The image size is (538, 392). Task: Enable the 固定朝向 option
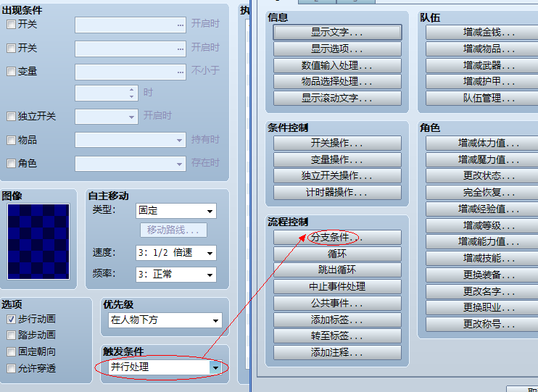tap(12, 351)
